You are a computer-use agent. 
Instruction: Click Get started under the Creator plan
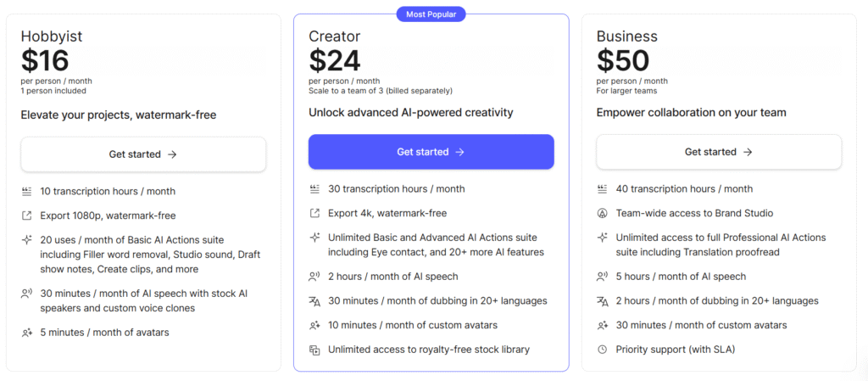431,152
